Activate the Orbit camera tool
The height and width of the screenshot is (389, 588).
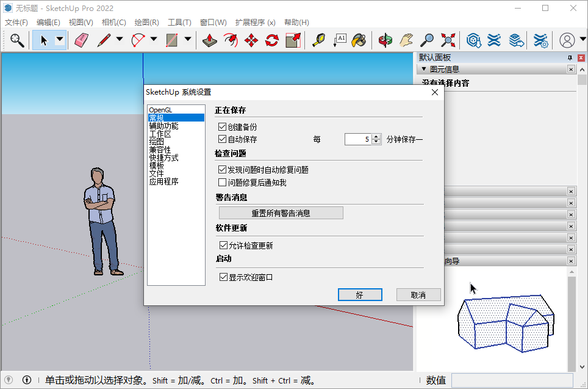385,40
